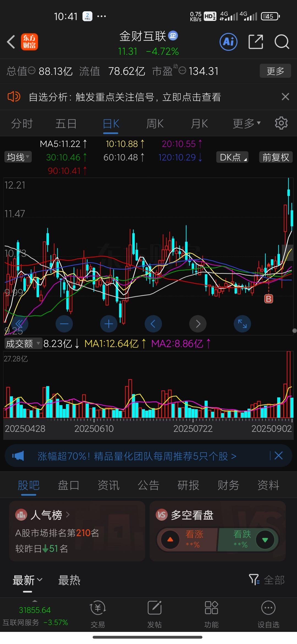
Task: Close the 涨幅超70% promo banner
Action: click(x=279, y=455)
